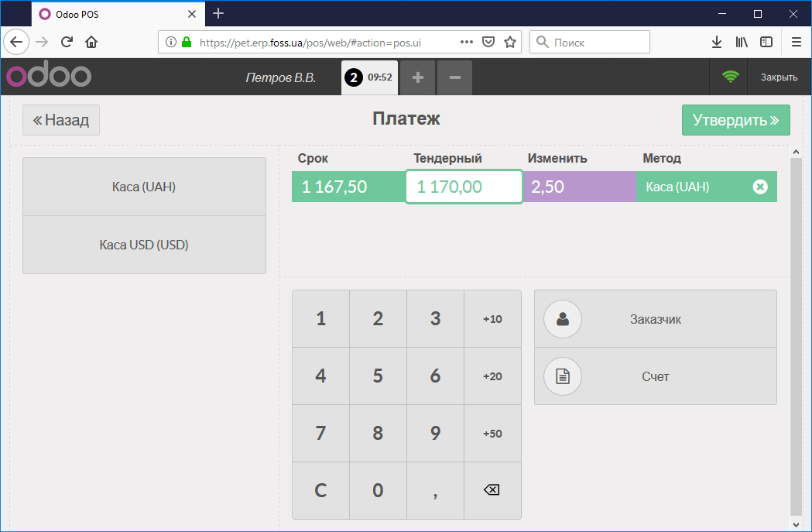Show site information icon in address bar
Screen dimensions: 812x532
[171, 42]
